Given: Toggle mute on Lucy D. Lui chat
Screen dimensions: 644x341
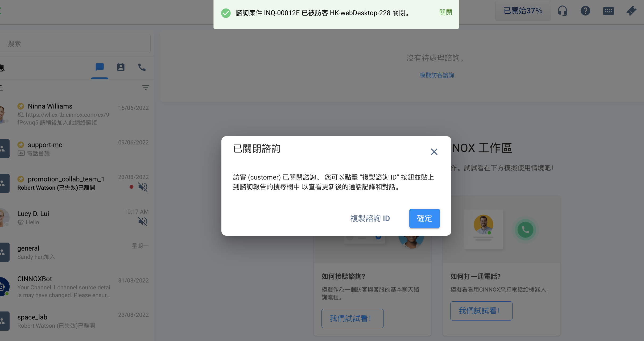Looking at the screenshot, I should pos(143,222).
